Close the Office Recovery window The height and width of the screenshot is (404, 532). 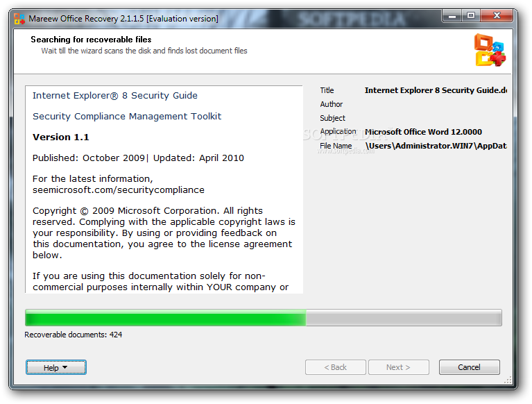(497, 16)
